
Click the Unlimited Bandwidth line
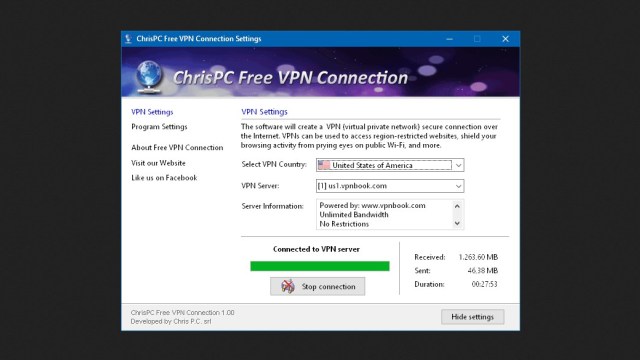click(354, 215)
